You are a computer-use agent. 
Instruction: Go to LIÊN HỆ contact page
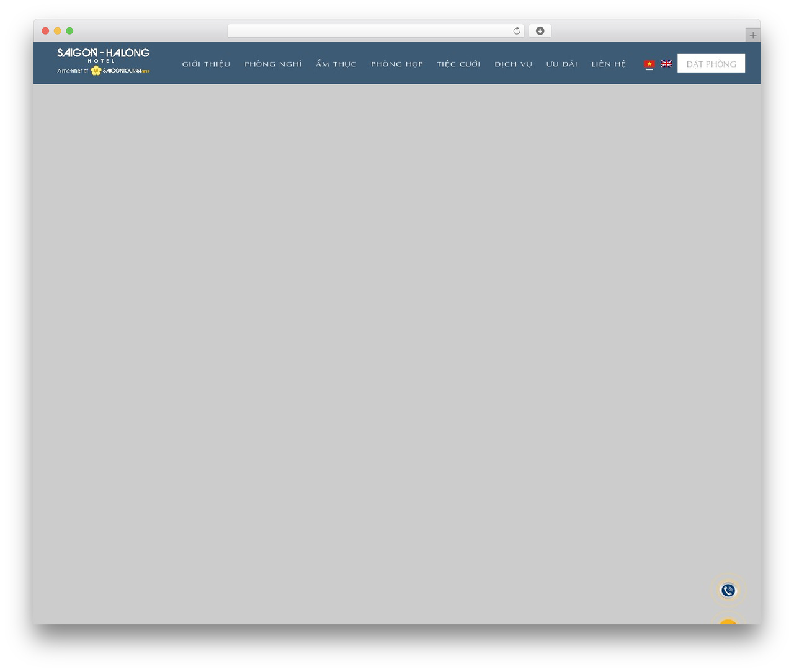[x=609, y=64]
